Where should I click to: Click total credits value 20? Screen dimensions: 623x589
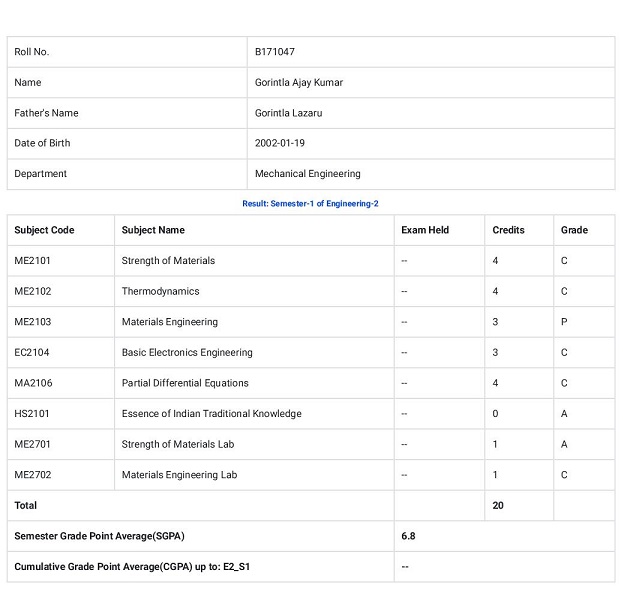click(x=498, y=506)
